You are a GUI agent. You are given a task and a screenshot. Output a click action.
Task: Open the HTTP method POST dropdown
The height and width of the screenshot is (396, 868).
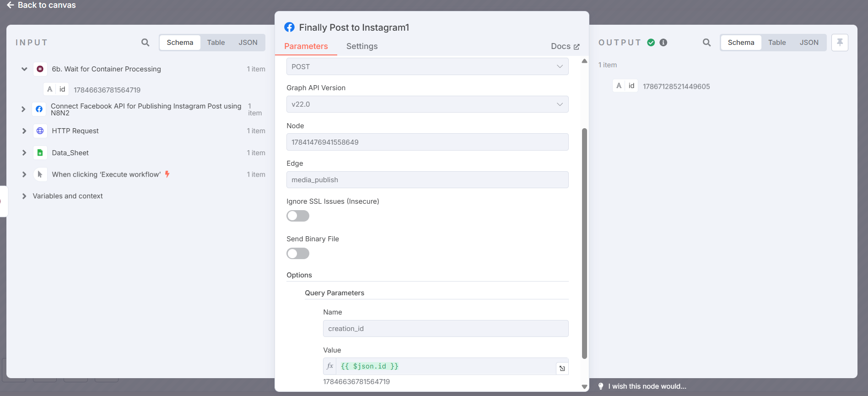[x=427, y=67]
